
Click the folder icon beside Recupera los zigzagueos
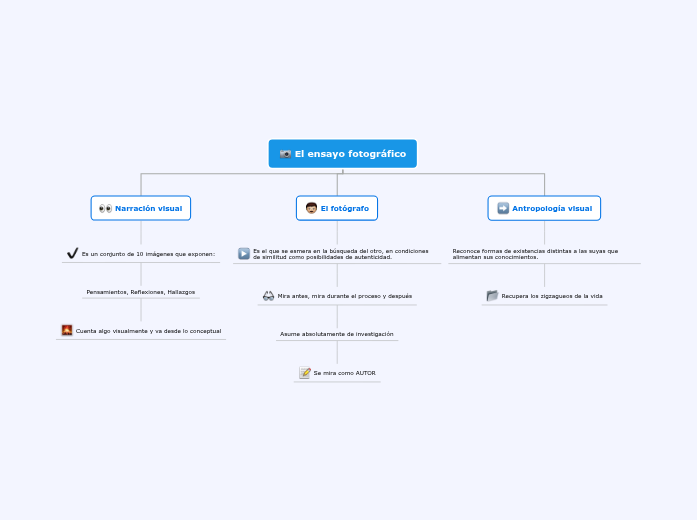[492, 296]
